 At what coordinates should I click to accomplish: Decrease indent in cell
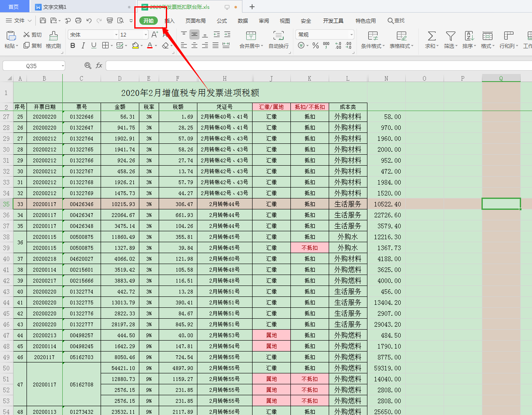(217, 34)
